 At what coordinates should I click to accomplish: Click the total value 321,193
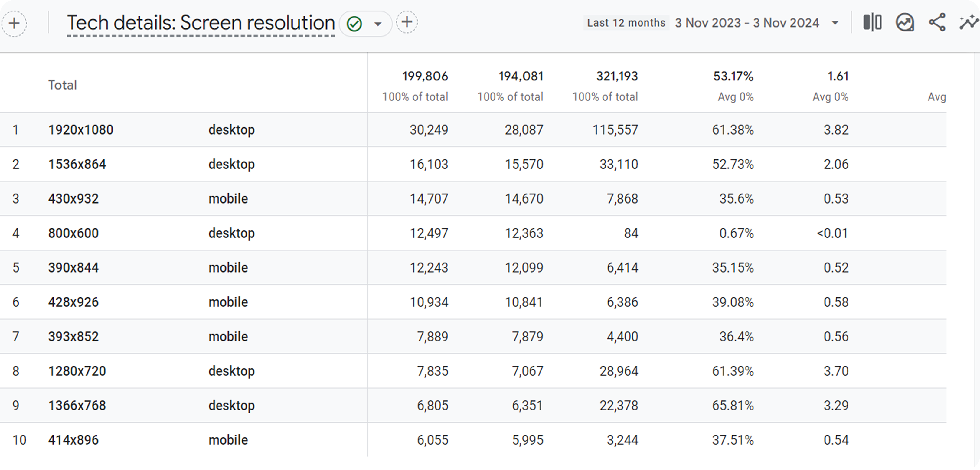[x=617, y=76]
